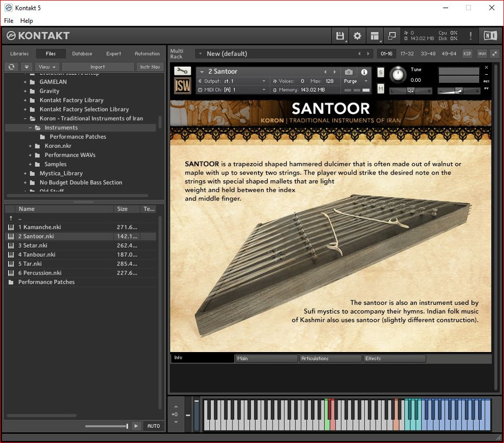The height and width of the screenshot is (443, 504).
Task: Open the multi preset dropdown arrow
Action: (x=201, y=54)
